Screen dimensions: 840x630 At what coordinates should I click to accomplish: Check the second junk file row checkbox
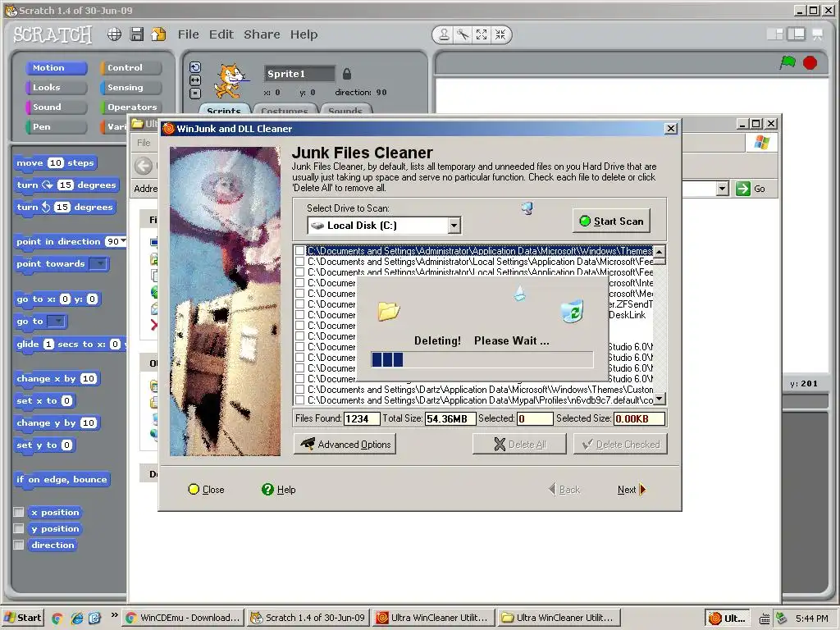click(300, 262)
